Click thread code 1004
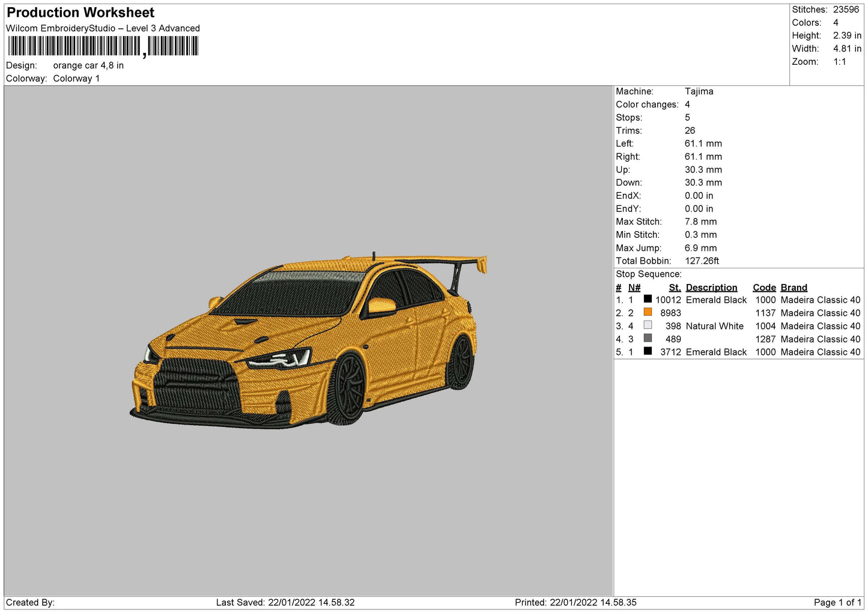868x613 pixels. [766, 327]
